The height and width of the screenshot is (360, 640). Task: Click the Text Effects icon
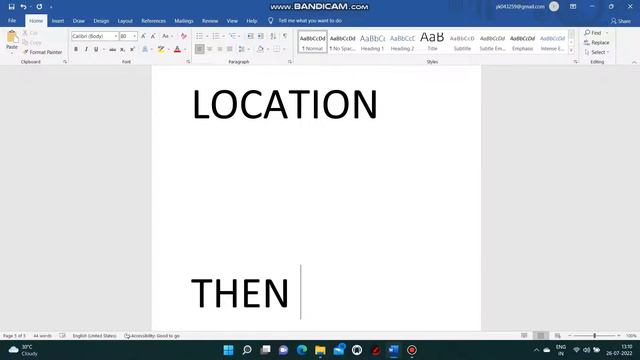click(145, 49)
